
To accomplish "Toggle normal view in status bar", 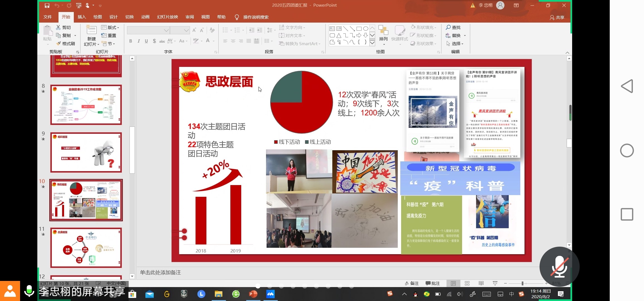I will click(453, 283).
